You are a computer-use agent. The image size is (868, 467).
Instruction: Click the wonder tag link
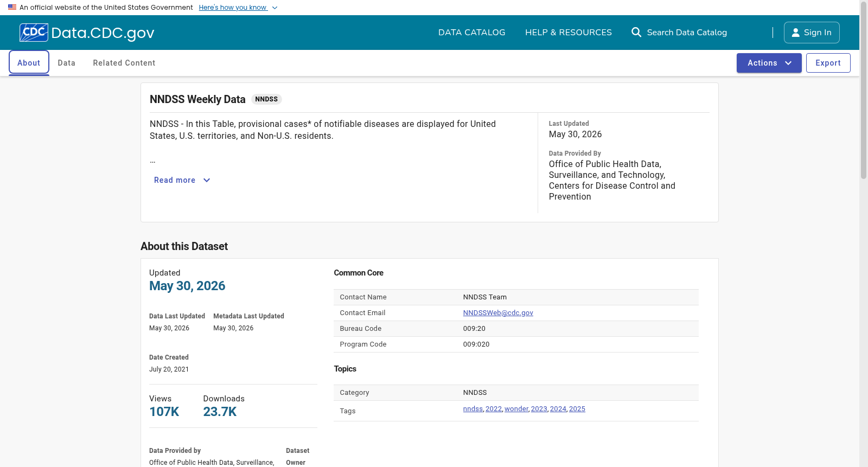tap(516, 409)
